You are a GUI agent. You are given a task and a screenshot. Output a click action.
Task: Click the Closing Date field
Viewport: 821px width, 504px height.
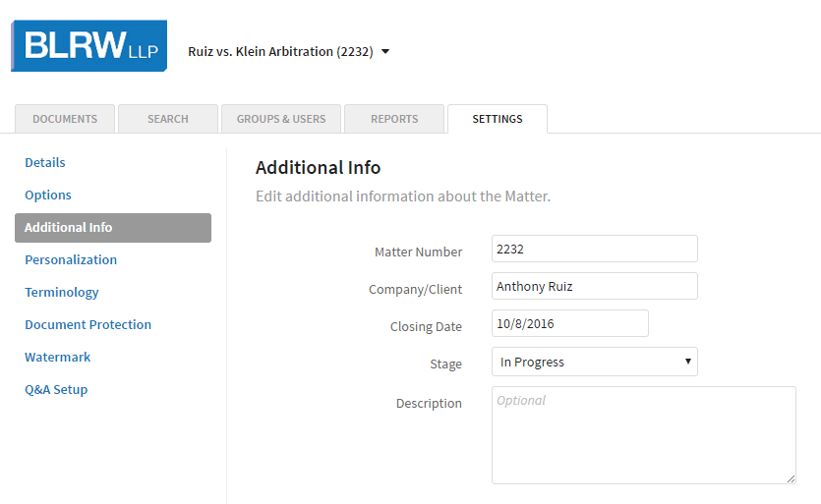569,323
